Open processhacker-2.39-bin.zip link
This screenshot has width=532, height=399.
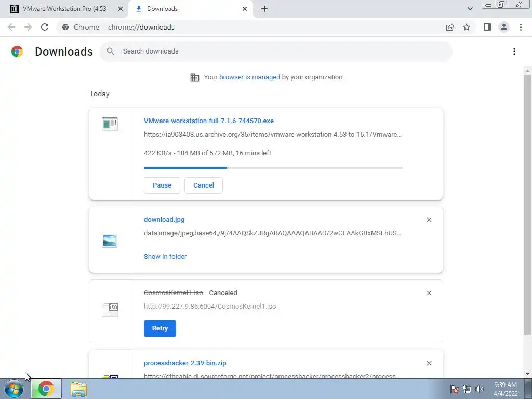point(185,363)
